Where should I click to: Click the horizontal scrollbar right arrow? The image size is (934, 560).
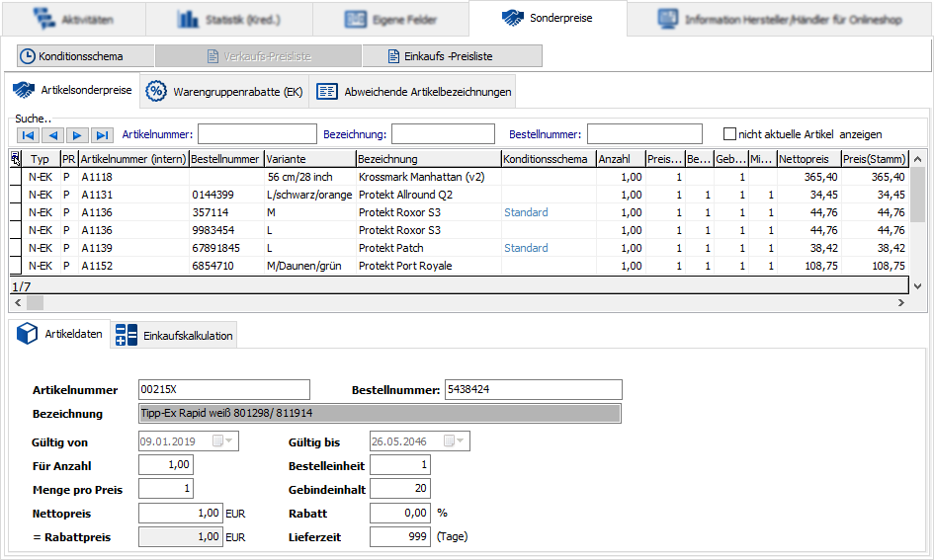901,303
